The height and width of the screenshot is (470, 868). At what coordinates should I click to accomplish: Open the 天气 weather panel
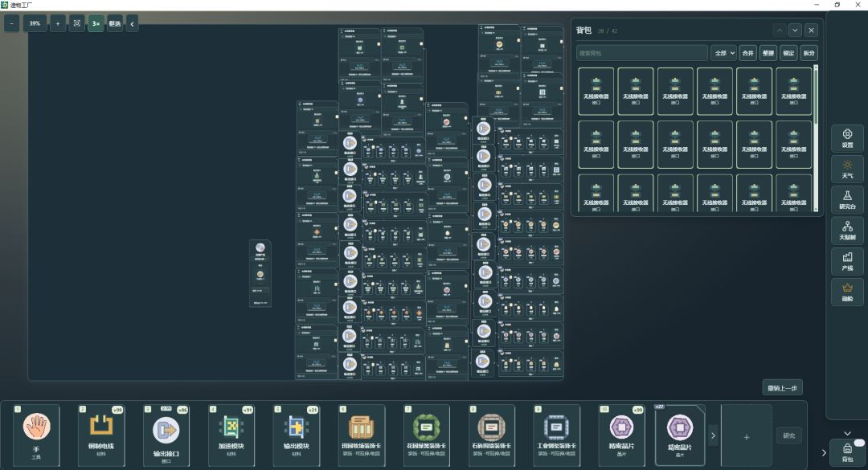(x=847, y=169)
